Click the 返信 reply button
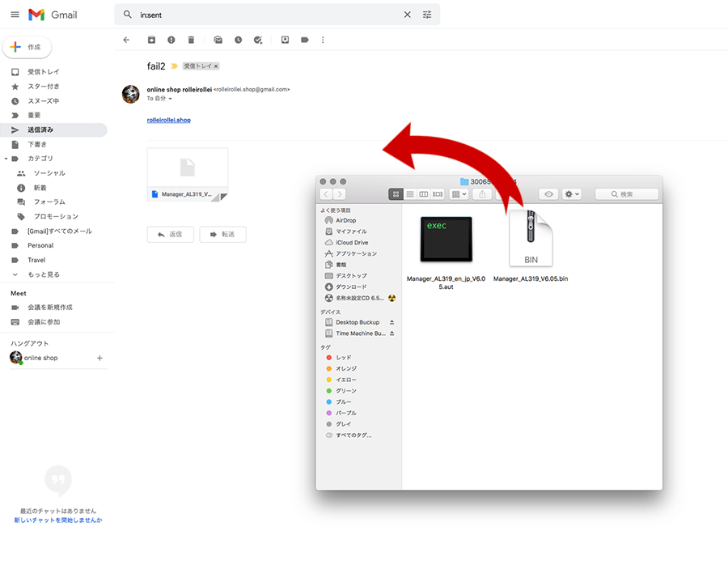 pos(171,234)
